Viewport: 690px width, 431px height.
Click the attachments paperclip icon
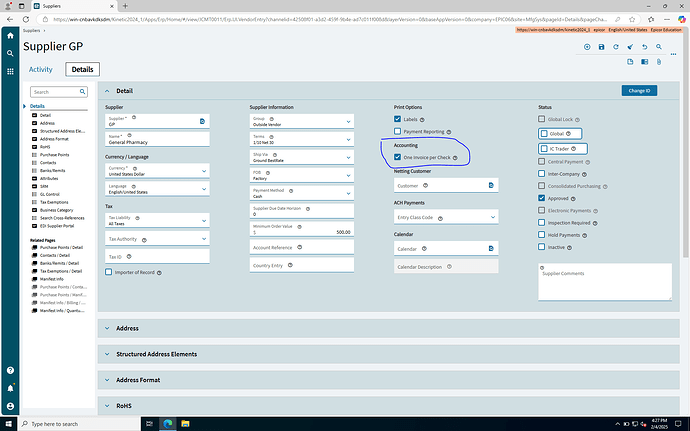click(659, 62)
